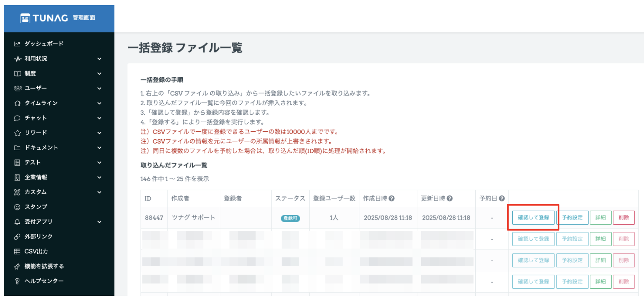This screenshot has height=301, width=644.
Task: Click the リワード star icon
Action: click(17, 133)
